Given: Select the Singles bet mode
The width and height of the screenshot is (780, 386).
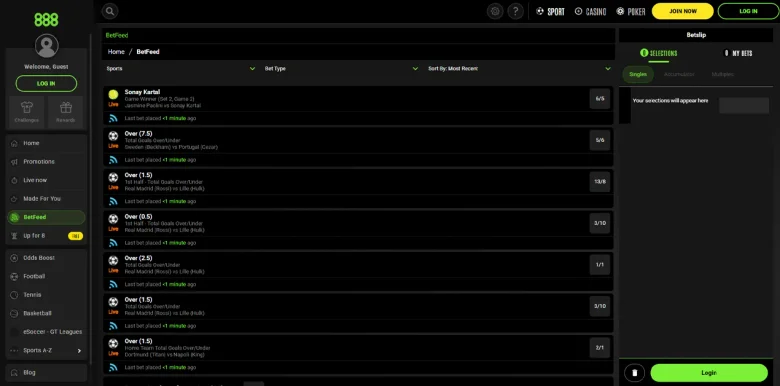Looking at the screenshot, I should [x=638, y=74].
